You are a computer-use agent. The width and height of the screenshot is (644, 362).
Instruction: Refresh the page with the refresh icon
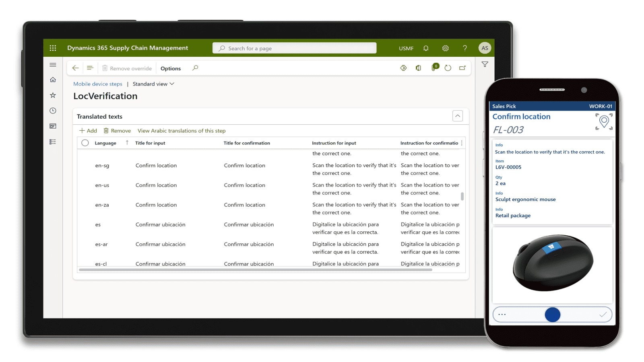point(448,68)
